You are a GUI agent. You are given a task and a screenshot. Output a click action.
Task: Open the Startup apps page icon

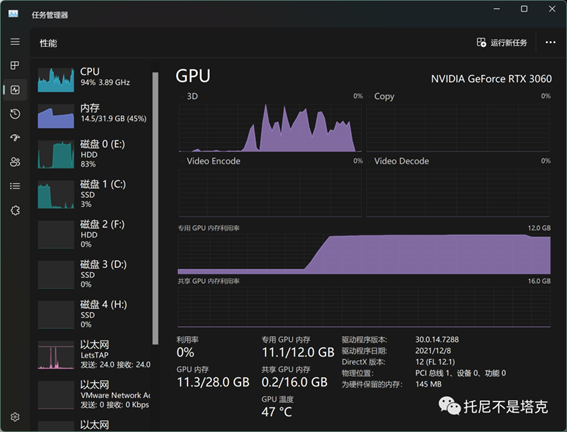(15, 138)
